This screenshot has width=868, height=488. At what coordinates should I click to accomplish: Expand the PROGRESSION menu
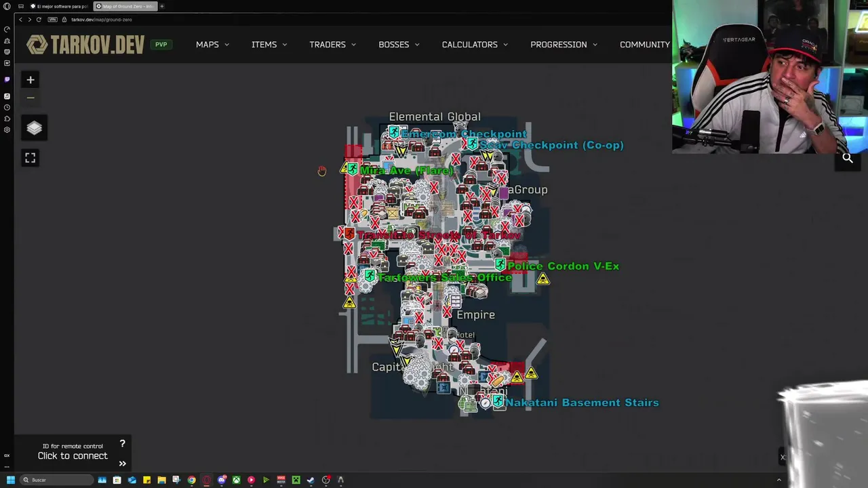tap(564, 45)
